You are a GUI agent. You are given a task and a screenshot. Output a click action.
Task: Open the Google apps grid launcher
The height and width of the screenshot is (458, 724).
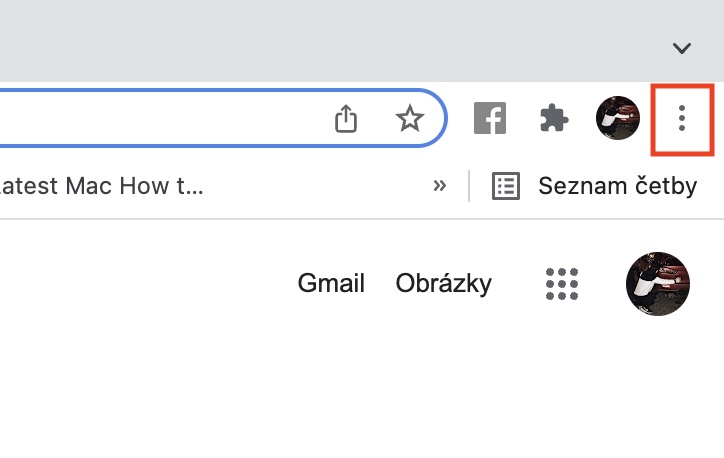point(563,284)
